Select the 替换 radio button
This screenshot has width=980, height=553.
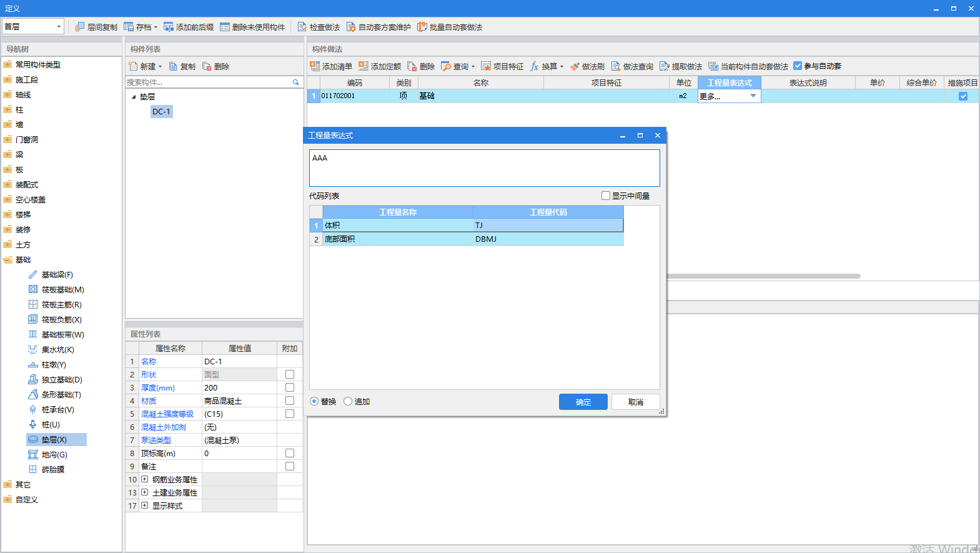tap(314, 401)
